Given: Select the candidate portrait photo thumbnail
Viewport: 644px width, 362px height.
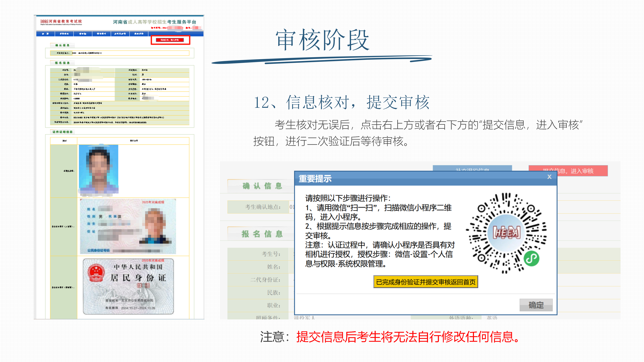Looking at the screenshot, I should 98,169.
